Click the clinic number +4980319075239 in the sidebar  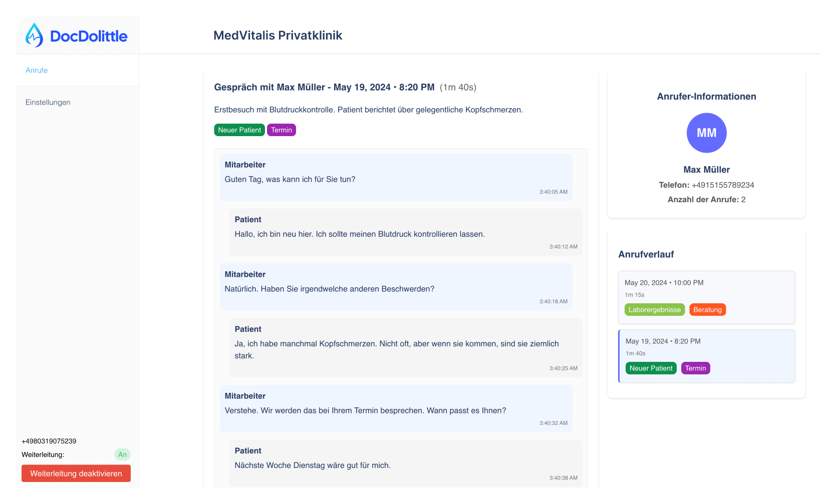pyautogui.click(x=49, y=441)
